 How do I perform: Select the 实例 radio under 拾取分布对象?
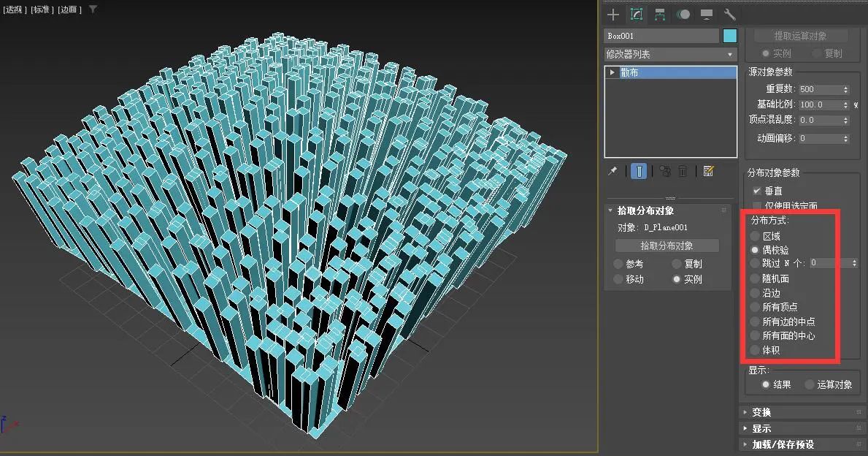click(x=677, y=279)
